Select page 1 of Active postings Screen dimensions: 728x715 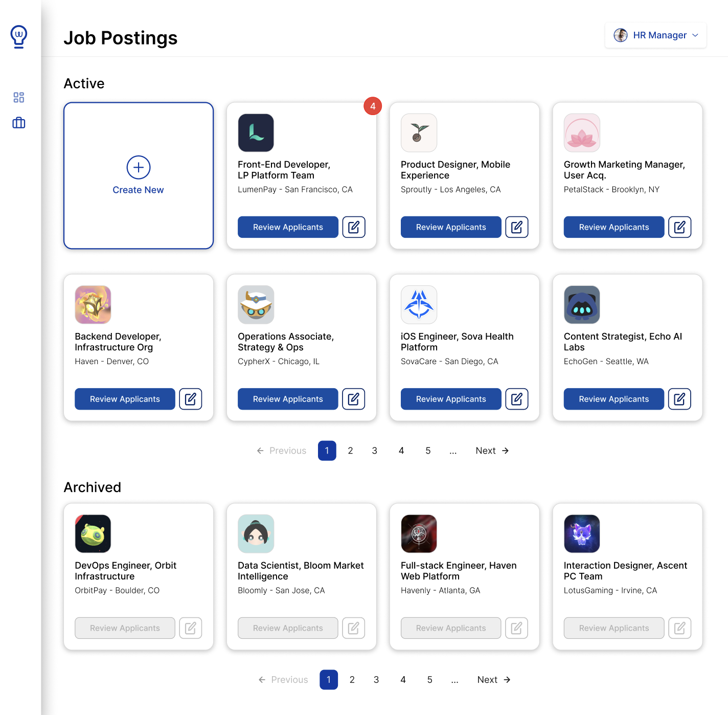[x=327, y=451]
